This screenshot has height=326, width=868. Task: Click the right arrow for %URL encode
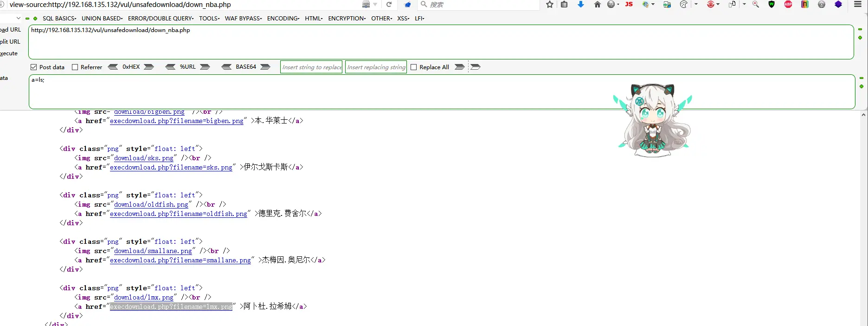click(x=205, y=67)
